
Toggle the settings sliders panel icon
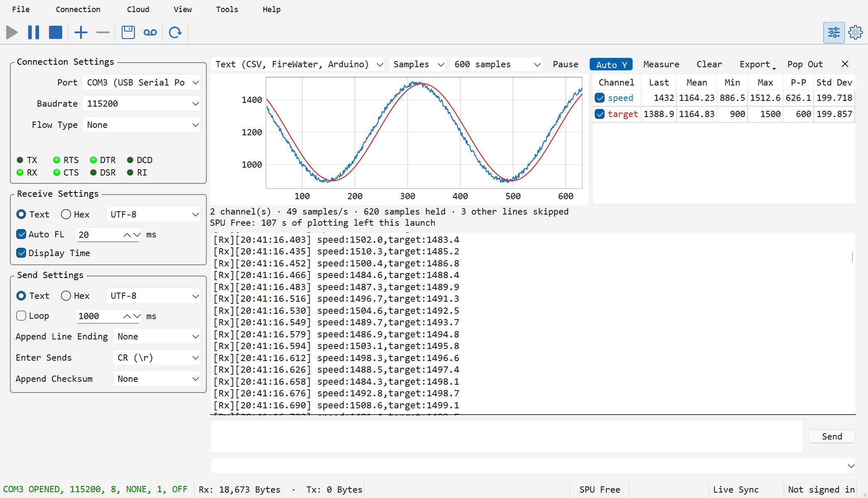click(834, 32)
